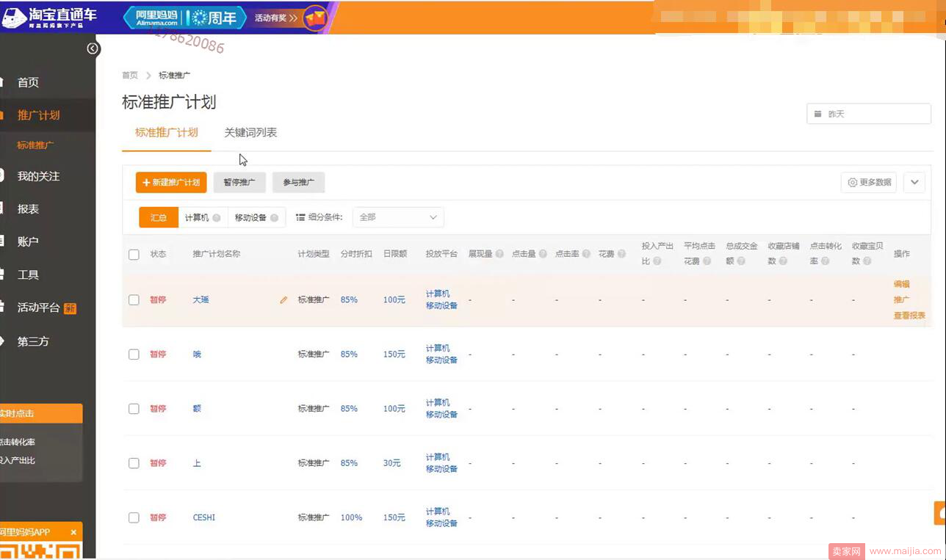Click the help icon beside 总成交金额 column
Screen dimensions: 946x560
coord(741,261)
